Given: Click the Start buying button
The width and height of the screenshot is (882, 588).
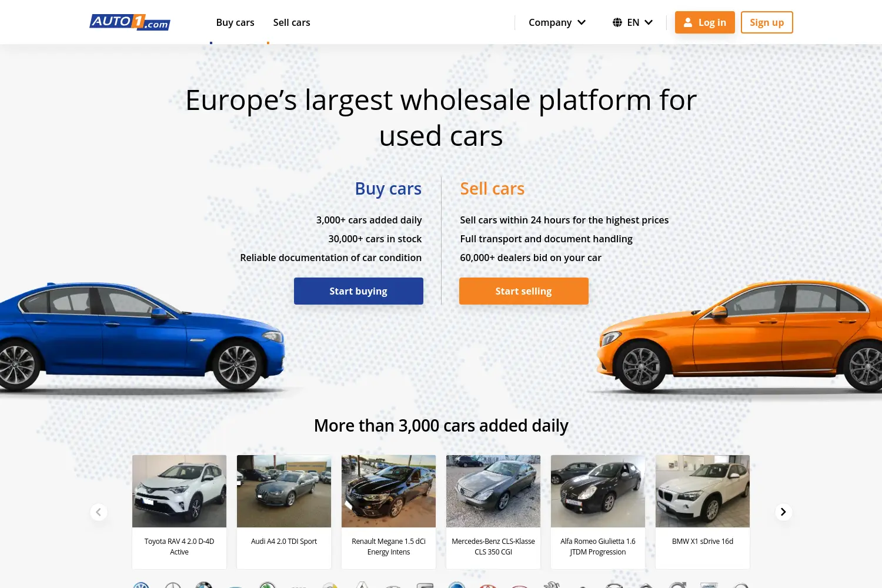Looking at the screenshot, I should tap(359, 291).
